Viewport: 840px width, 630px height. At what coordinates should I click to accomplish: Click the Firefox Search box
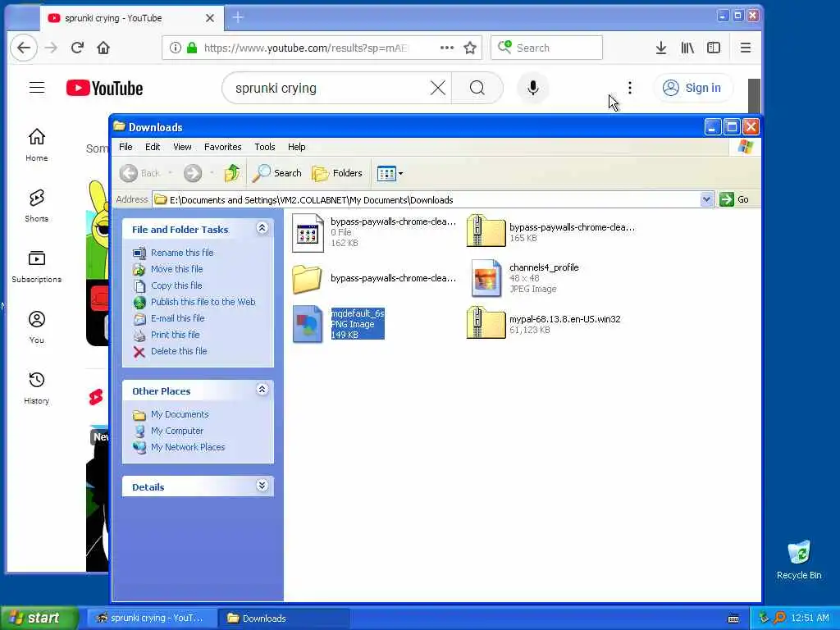[x=546, y=48]
